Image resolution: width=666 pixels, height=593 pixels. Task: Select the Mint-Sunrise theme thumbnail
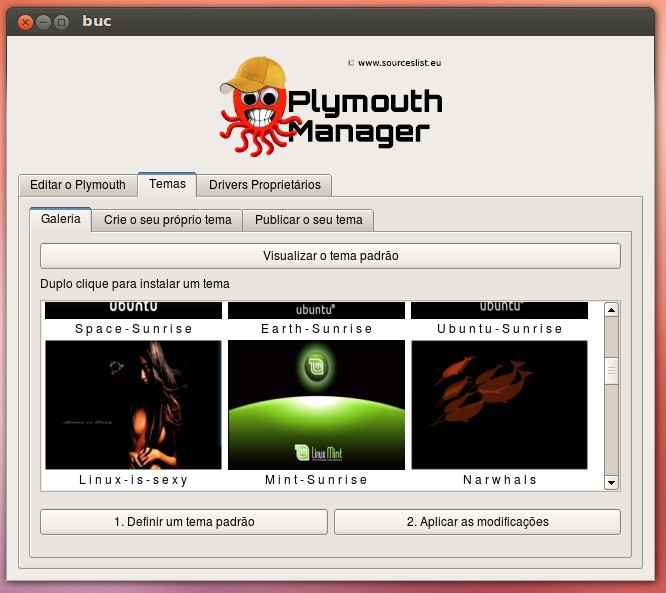coord(316,405)
